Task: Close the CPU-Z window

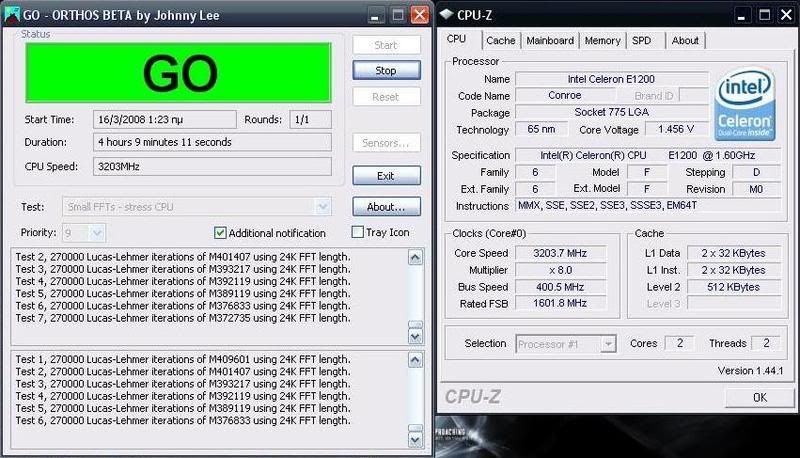Action: pos(787,15)
